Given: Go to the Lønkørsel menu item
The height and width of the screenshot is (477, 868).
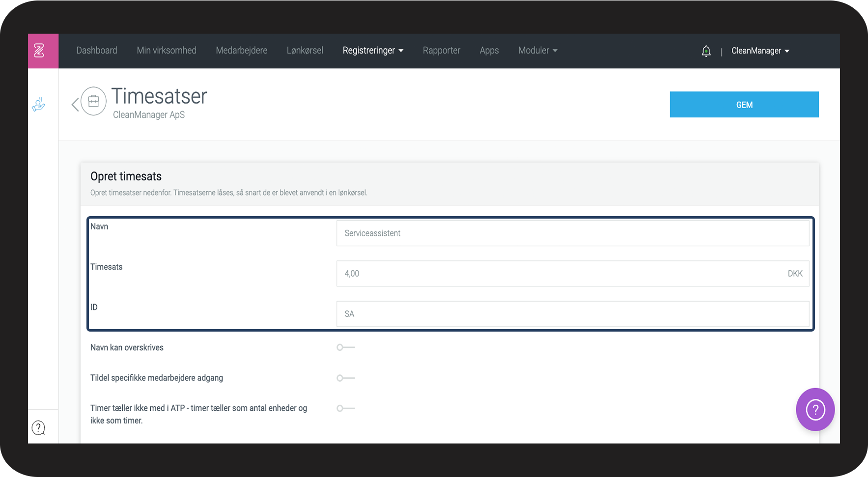Looking at the screenshot, I should coord(305,51).
